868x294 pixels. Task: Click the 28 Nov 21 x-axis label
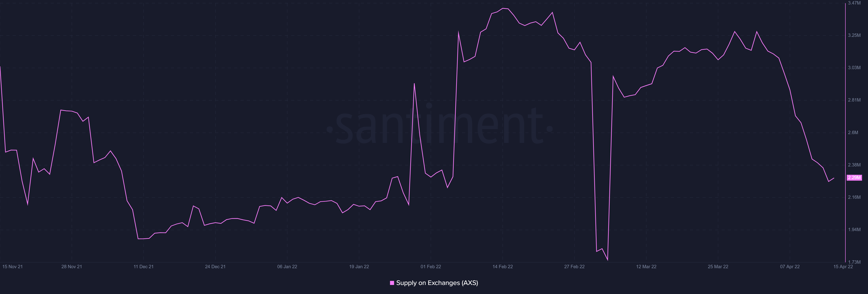click(71, 267)
